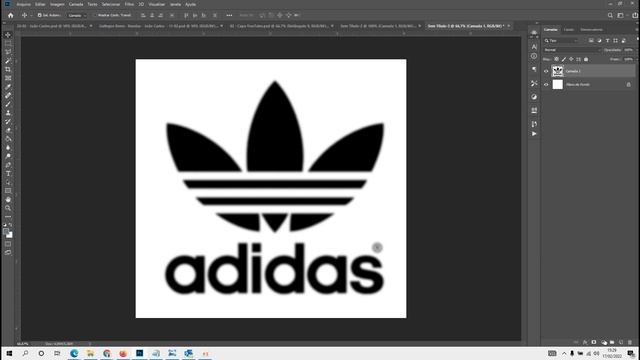Select the Hand tool

pos(8,199)
